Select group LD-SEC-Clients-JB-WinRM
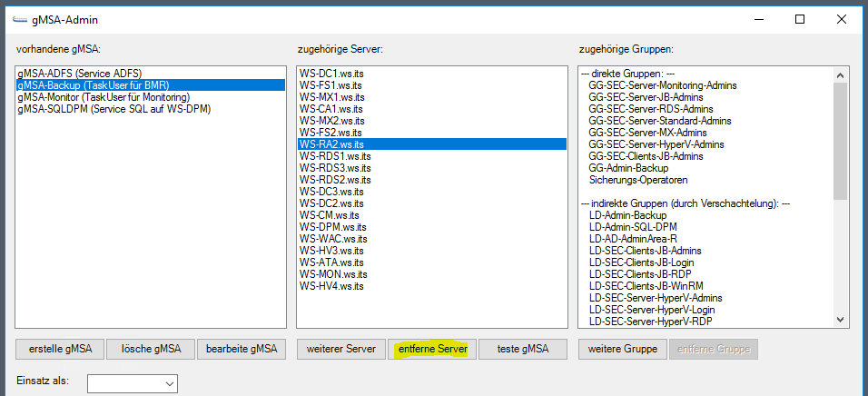Screen dimensions: 868x396 pos(645,286)
